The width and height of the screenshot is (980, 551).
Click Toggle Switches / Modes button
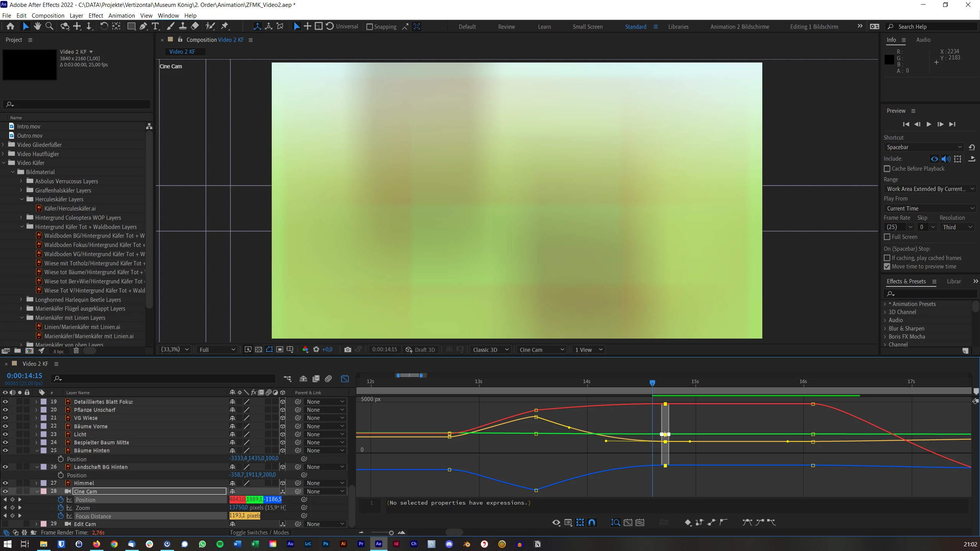[259, 533]
